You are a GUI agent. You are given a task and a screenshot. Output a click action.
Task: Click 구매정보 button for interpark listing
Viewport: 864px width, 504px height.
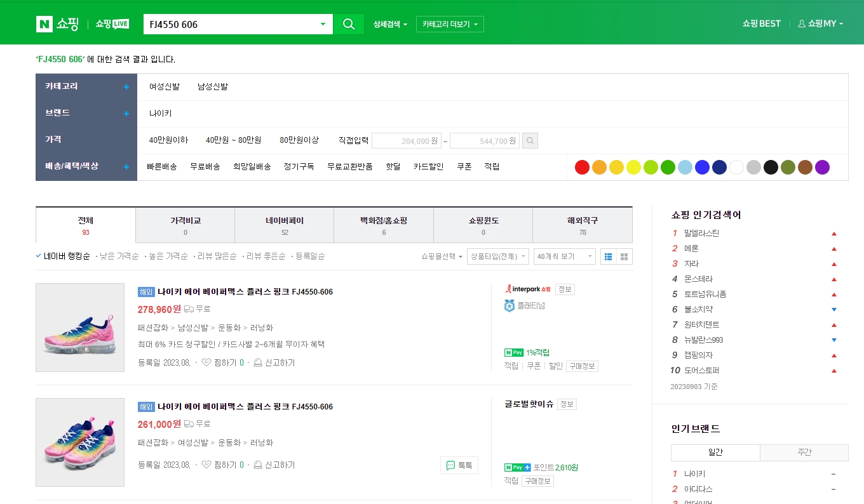pyautogui.click(x=583, y=366)
